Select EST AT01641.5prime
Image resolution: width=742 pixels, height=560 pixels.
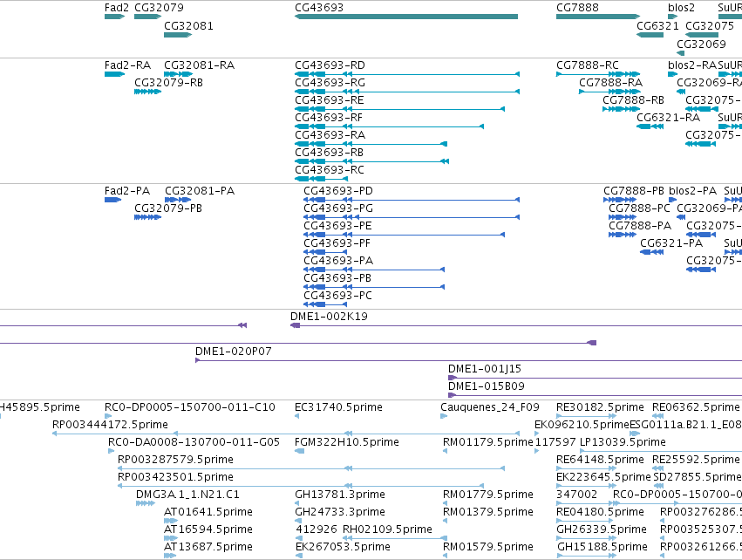(171, 520)
